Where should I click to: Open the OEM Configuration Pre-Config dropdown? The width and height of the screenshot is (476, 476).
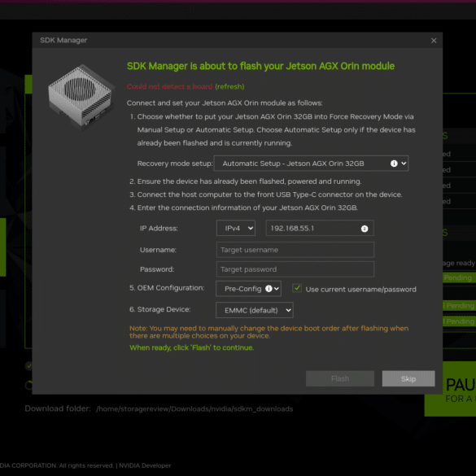tap(248, 289)
